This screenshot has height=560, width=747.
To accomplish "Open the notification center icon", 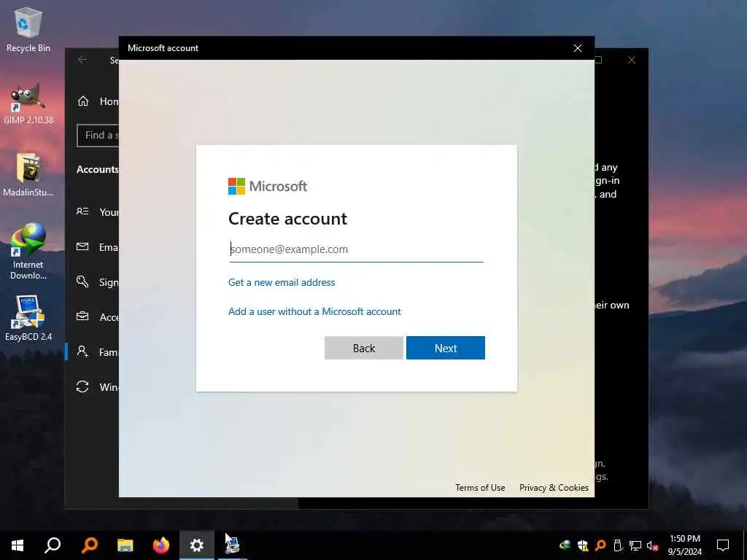I will pyautogui.click(x=723, y=545).
